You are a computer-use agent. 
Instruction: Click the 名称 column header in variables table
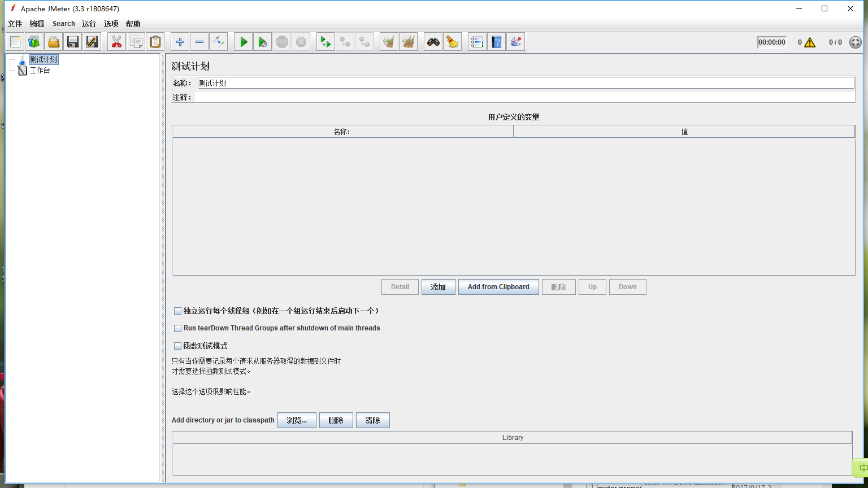tap(342, 132)
